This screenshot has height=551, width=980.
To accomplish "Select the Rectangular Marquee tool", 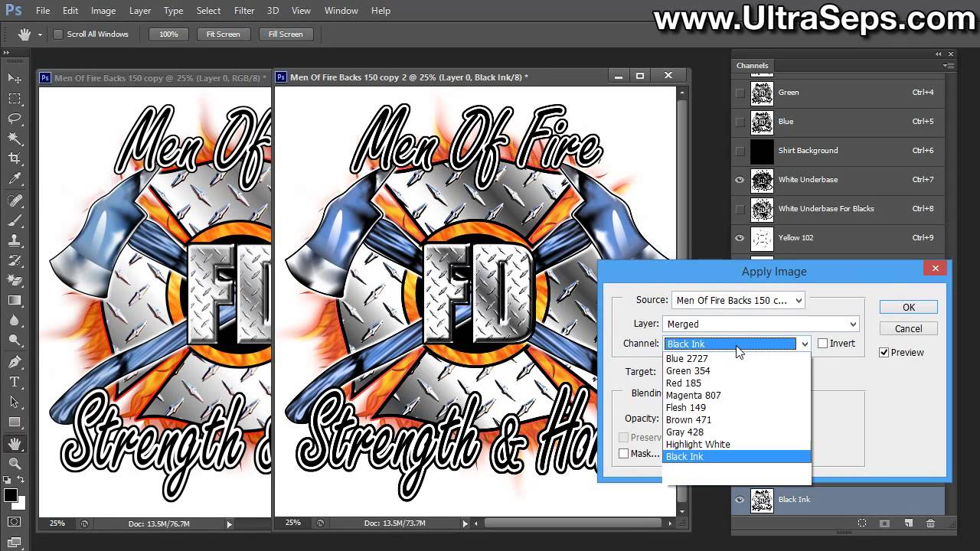I will [14, 99].
